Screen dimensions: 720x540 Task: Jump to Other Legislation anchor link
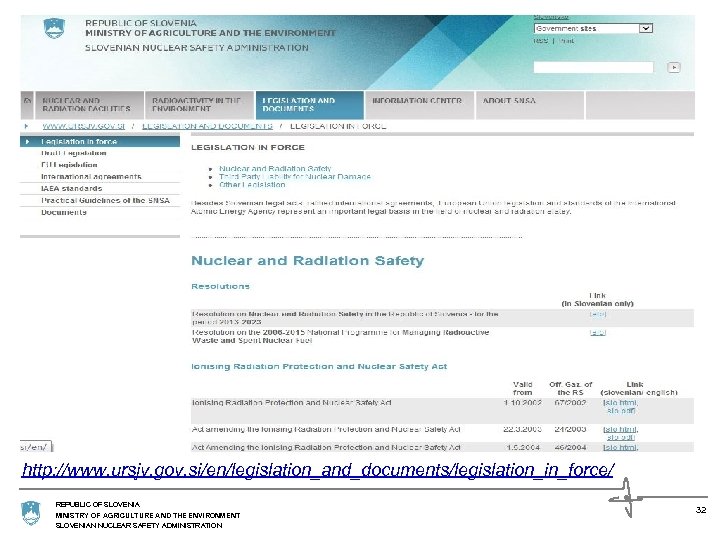[252, 185]
